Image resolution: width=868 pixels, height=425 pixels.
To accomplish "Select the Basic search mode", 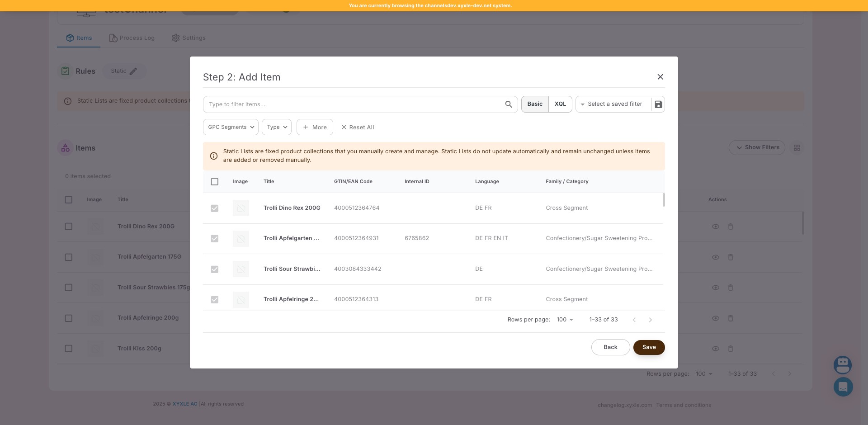I will click(x=535, y=104).
